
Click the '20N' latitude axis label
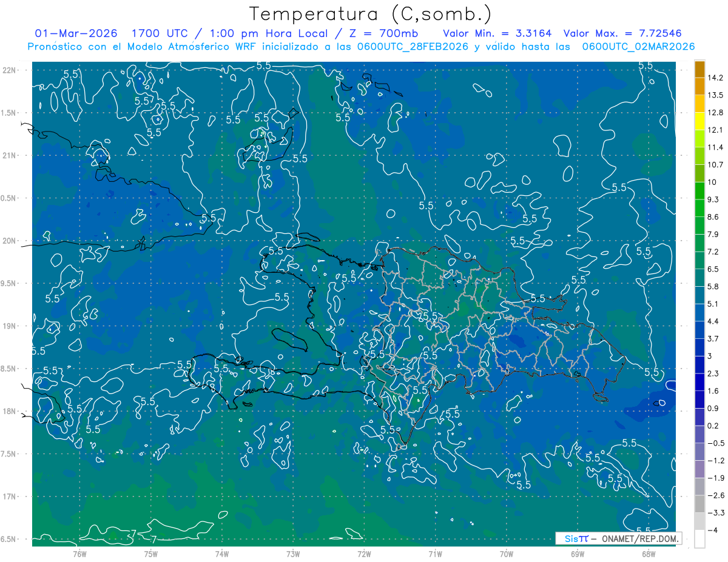tap(8, 241)
